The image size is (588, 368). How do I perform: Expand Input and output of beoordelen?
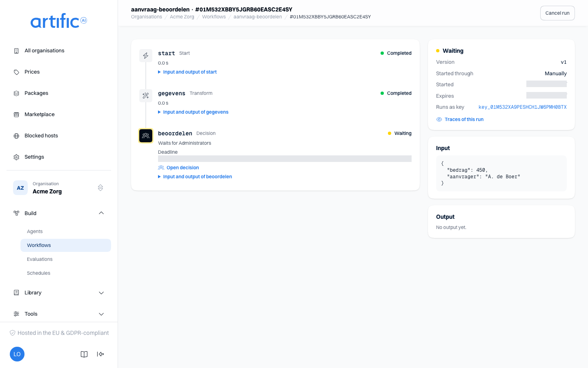pyautogui.click(x=195, y=177)
